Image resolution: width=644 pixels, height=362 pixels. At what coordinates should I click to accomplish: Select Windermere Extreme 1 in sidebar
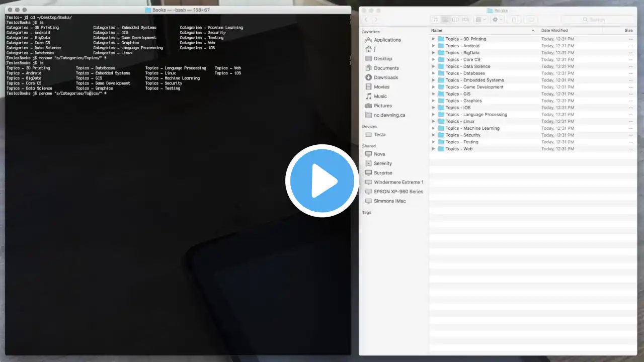pos(398,182)
